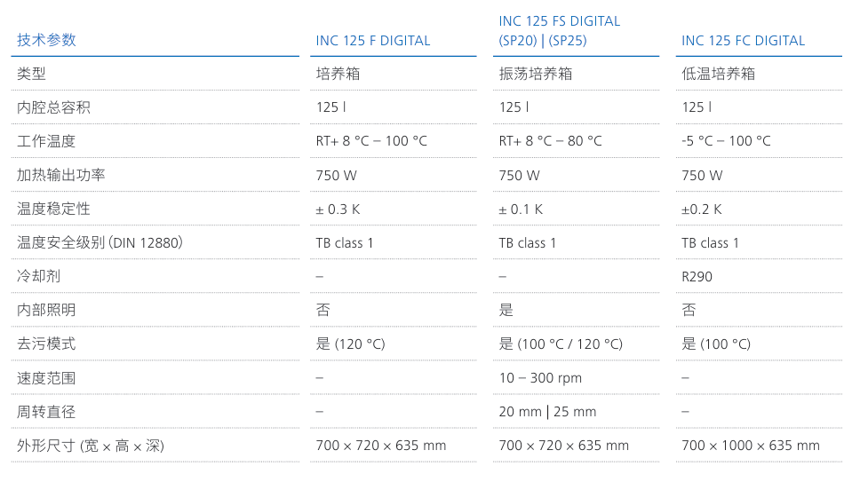
Task: Select the INC 125 FC DIGITAL column header
Action: point(743,41)
